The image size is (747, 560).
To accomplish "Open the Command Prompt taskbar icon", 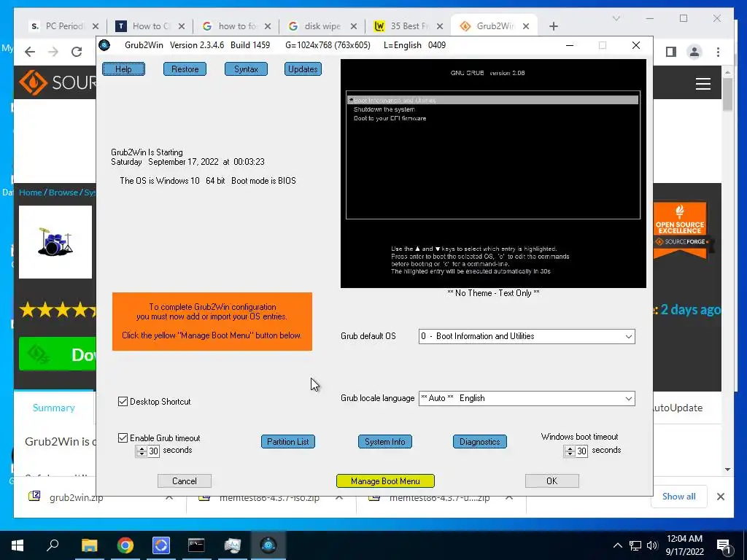I will tap(196, 545).
